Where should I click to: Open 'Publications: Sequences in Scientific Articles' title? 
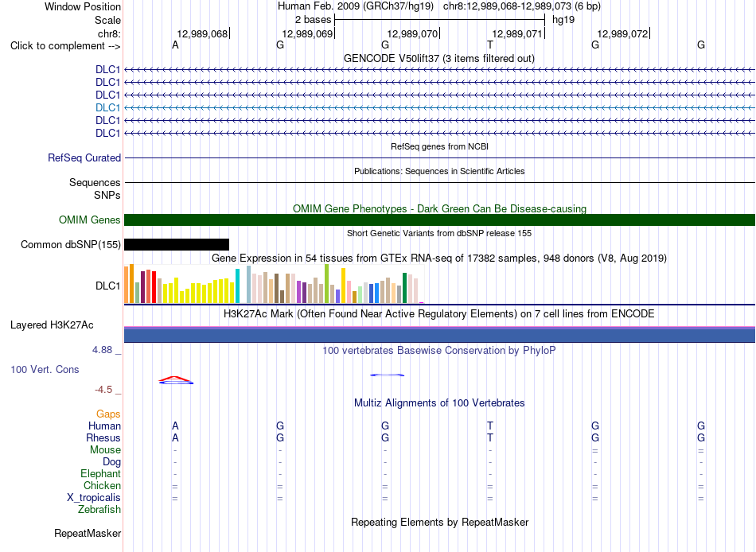[439, 171]
